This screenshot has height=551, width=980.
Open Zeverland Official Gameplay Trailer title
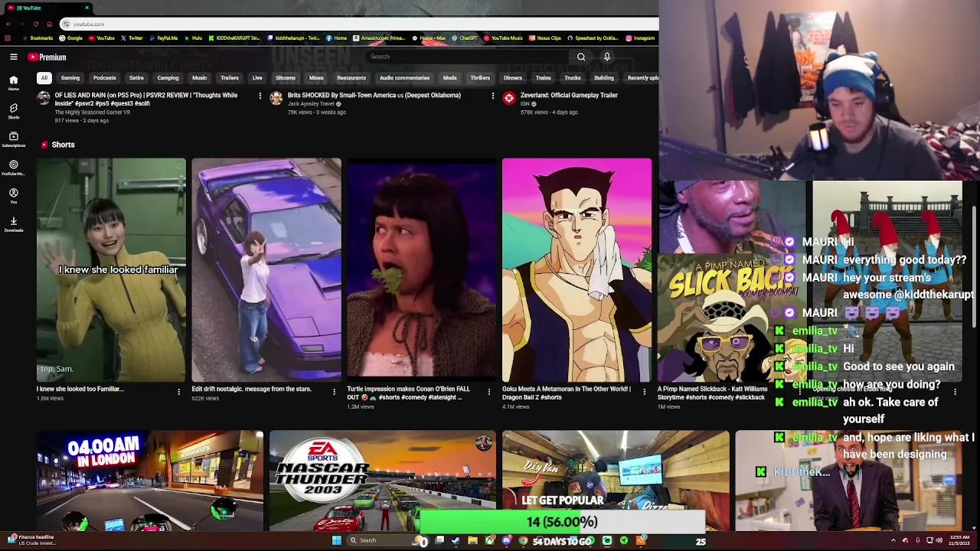[x=569, y=95]
